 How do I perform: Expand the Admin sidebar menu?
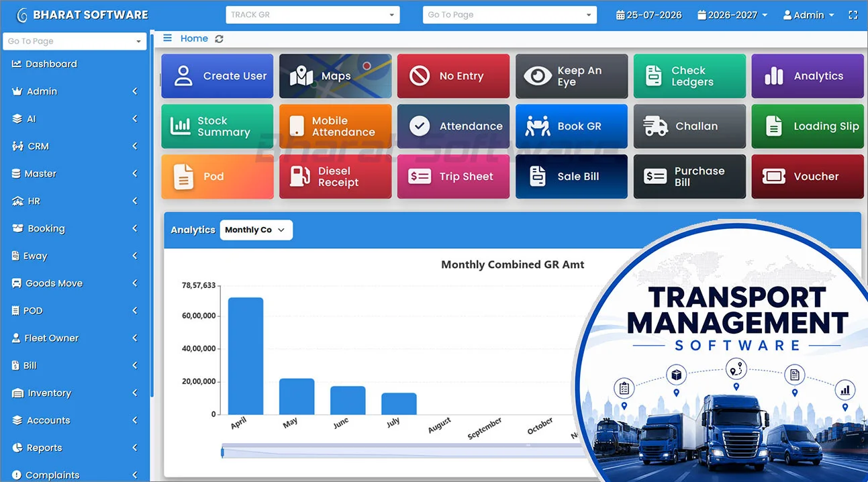click(x=75, y=91)
